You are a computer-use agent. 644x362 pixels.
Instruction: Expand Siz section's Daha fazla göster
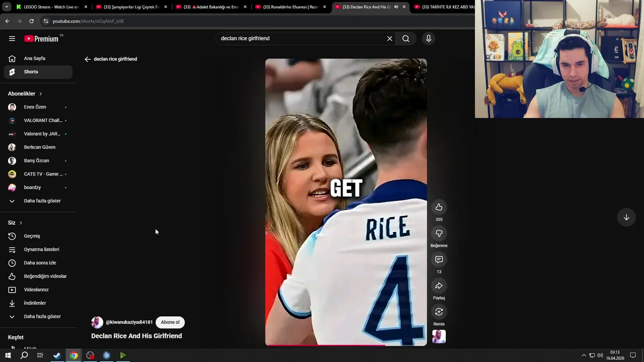38,317
